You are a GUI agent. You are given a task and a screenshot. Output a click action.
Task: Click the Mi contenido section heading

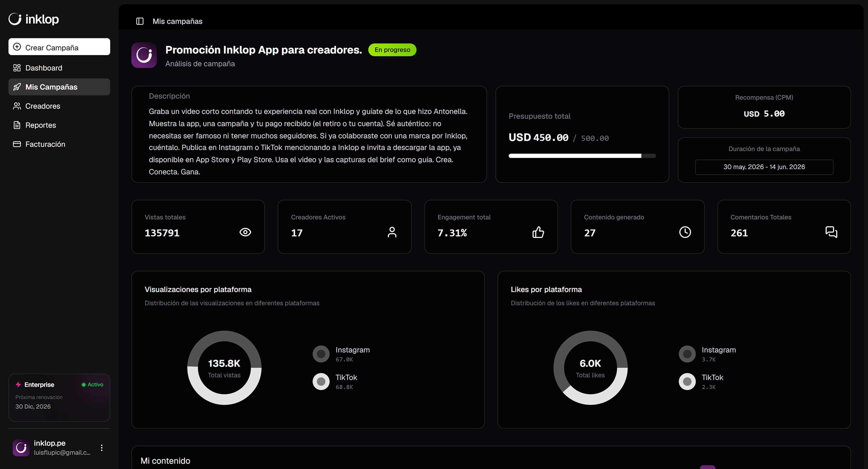165,461
